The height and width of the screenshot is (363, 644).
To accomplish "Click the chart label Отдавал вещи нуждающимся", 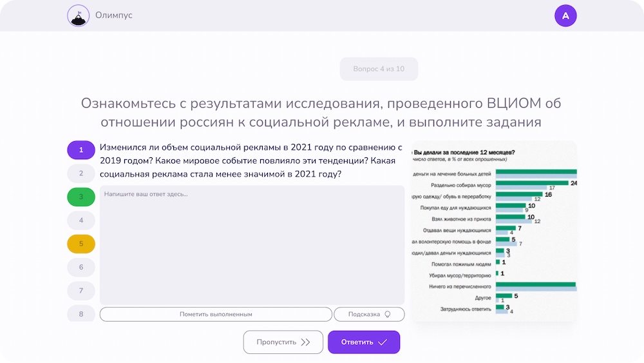I will (x=457, y=231).
